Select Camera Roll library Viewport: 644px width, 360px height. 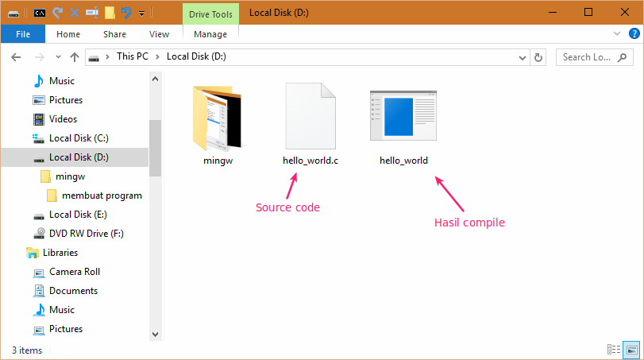75,272
